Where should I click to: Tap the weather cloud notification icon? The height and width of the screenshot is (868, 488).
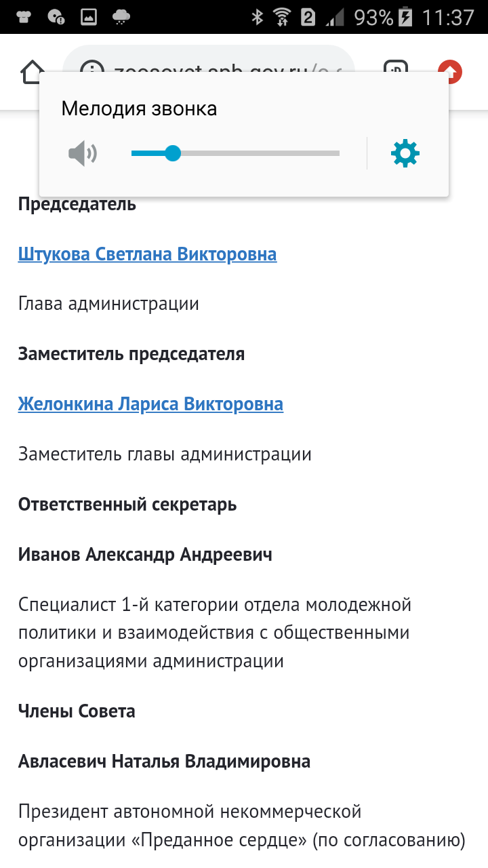(121, 17)
